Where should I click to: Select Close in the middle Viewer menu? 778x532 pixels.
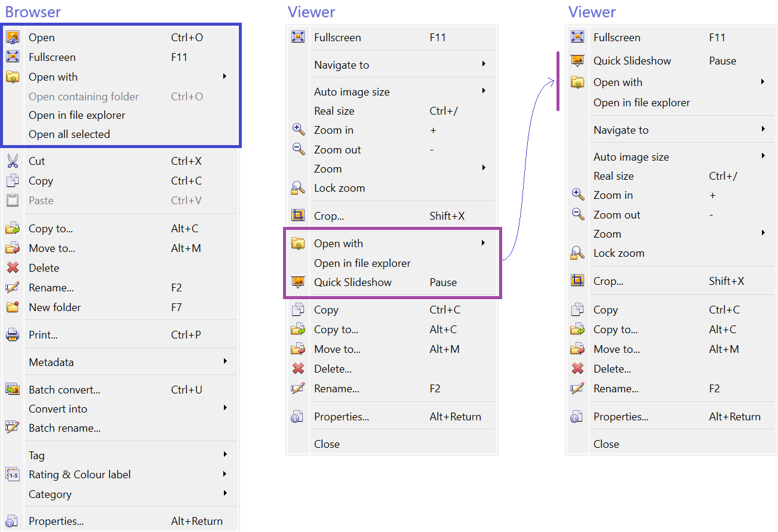tap(327, 444)
